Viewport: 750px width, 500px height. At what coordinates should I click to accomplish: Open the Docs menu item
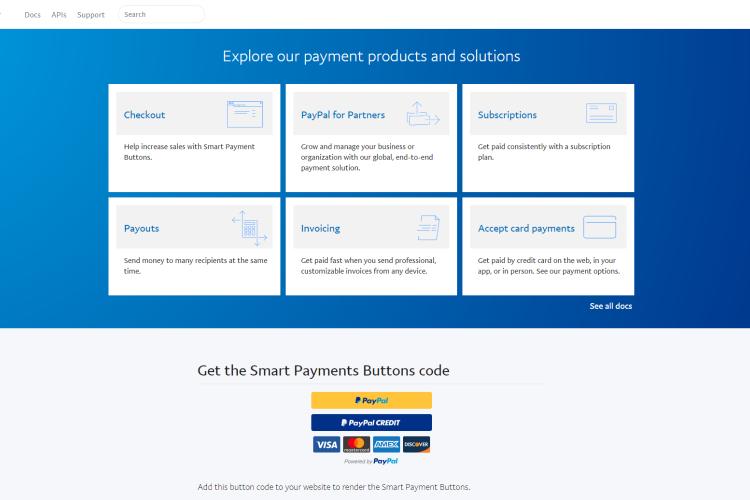pos(33,15)
